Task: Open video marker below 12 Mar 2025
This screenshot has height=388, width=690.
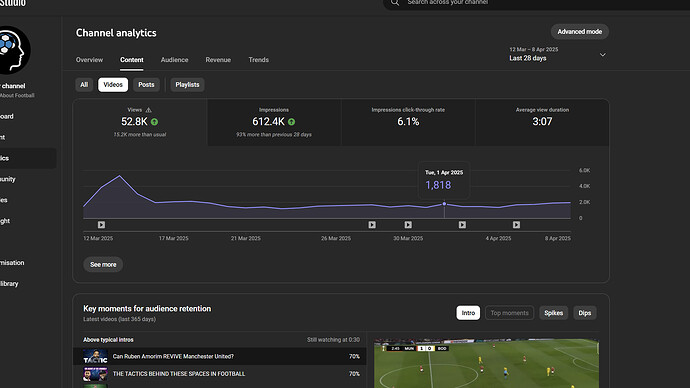Action: coord(101,225)
